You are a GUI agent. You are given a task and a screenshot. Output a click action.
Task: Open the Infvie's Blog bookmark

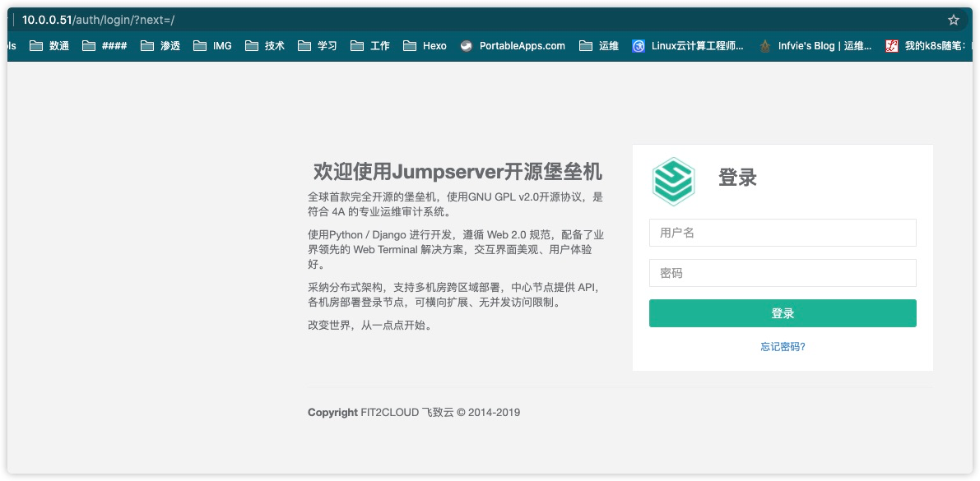pyautogui.click(x=815, y=45)
